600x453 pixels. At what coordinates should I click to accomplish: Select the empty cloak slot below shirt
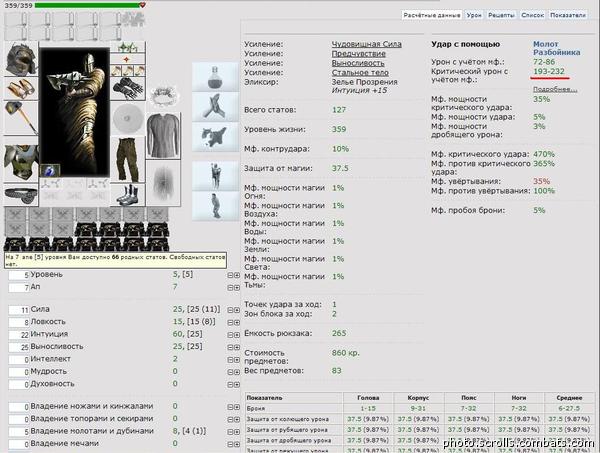pos(164,183)
